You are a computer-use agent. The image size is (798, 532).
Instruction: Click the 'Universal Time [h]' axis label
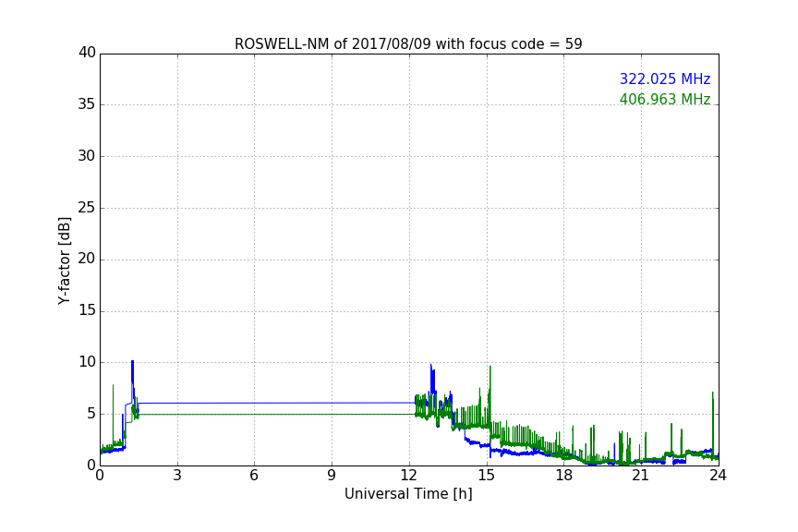click(x=408, y=494)
